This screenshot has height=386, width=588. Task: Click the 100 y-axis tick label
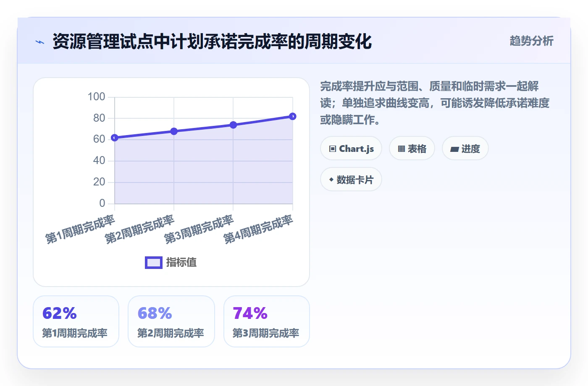click(x=96, y=97)
